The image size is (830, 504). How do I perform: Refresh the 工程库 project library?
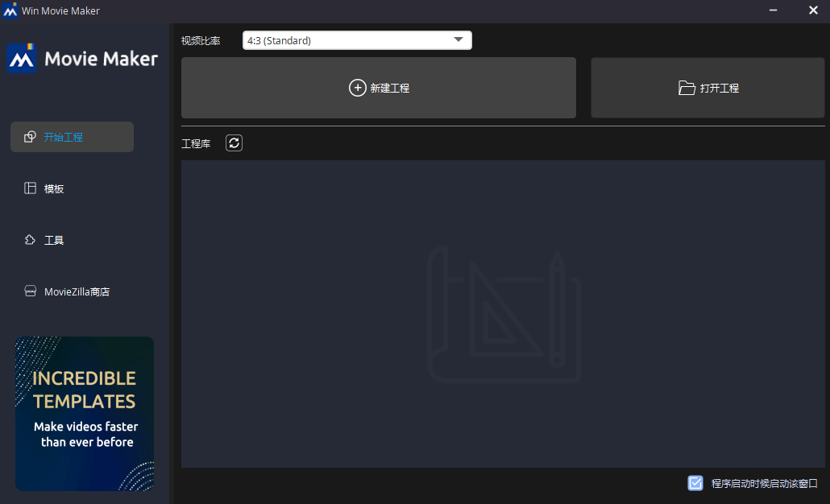click(x=234, y=143)
